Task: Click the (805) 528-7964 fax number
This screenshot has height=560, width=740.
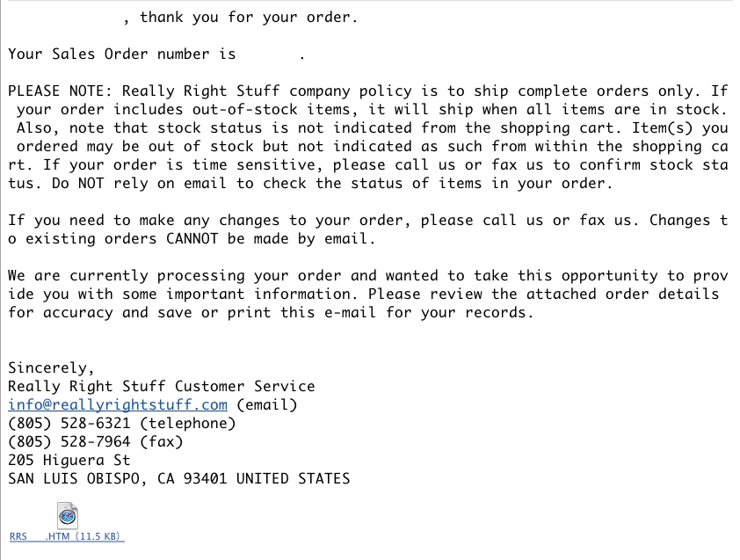Action: click(69, 442)
